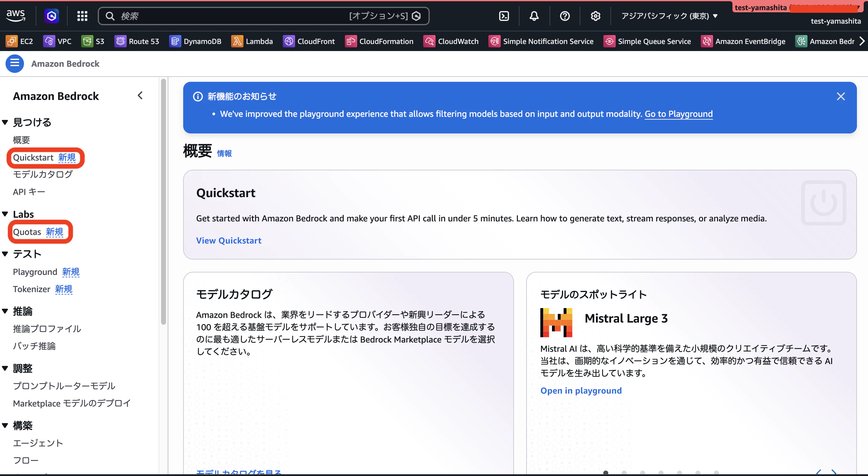Open the Simple Notification Service shortcut
Viewport: 868px width, 476px height.
point(541,41)
